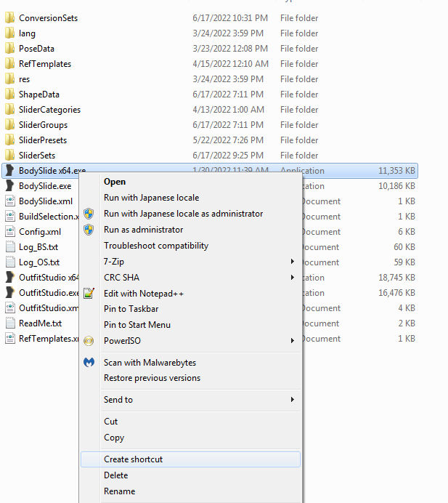Click the ShapeData folder icon
Image resolution: width=448 pixels, height=503 pixels.
pos(10,94)
